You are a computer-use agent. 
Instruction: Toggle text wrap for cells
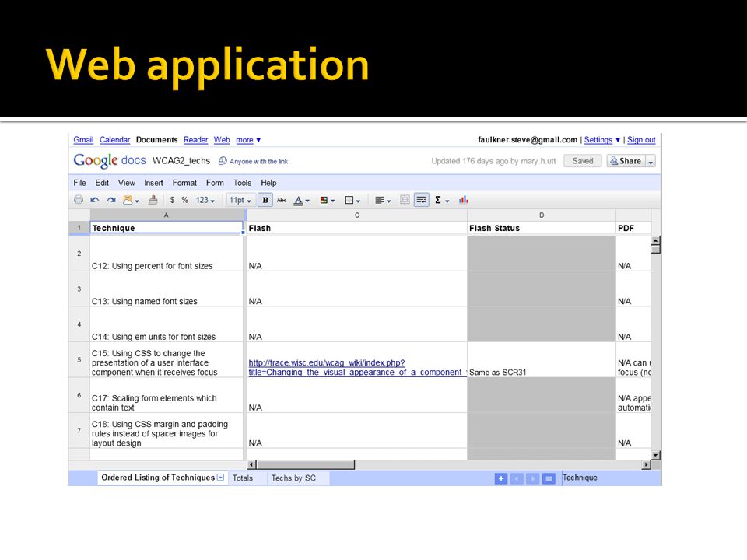[422, 200]
